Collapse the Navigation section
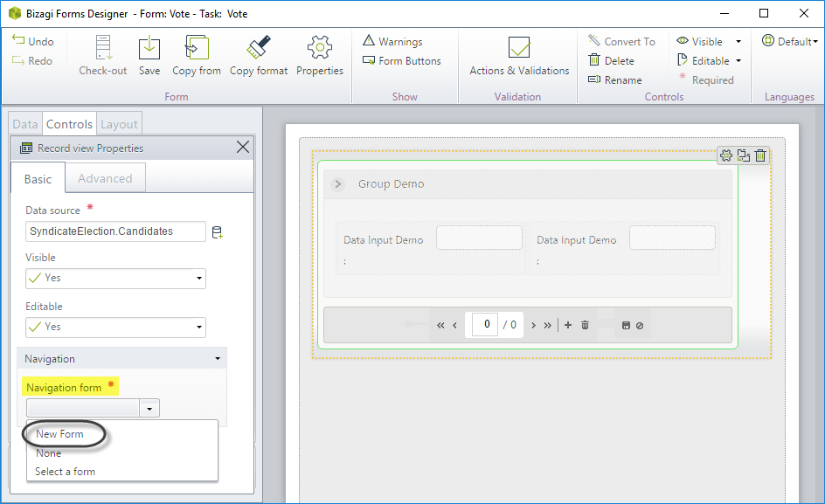Viewport: 825px width, 504px height. click(218, 359)
